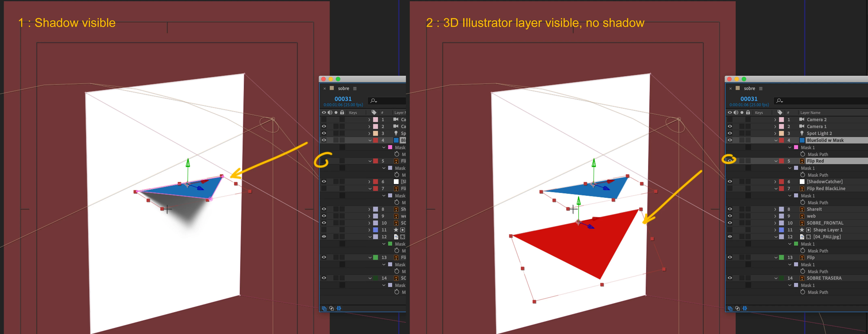Expand the SOBRE_FRONTAL layer properties
868x334 pixels.
coord(775,223)
